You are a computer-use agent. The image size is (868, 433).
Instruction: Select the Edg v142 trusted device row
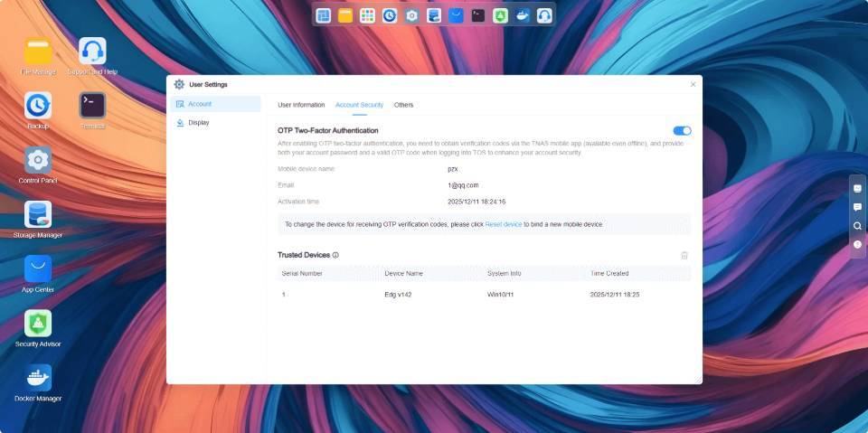coord(485,295)
